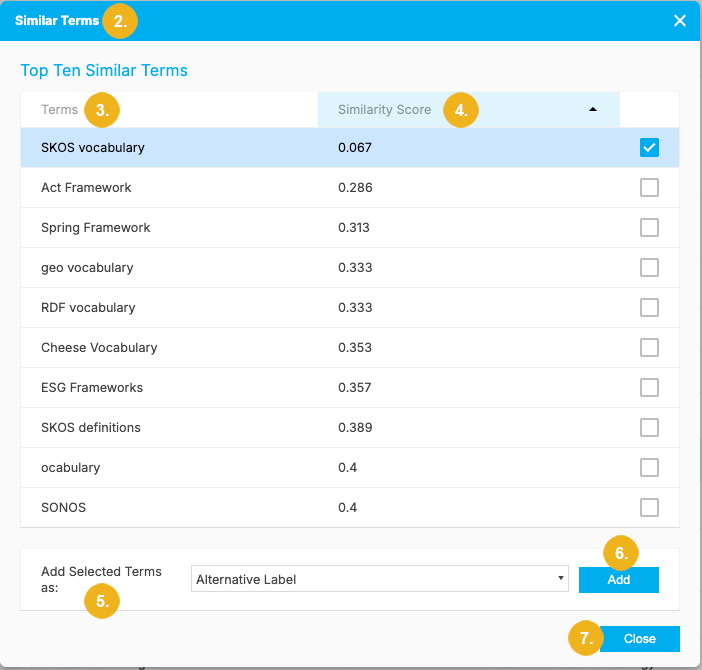Sort by the Similarity Score column header
The image size is (702, 670).
pos(385,110)
